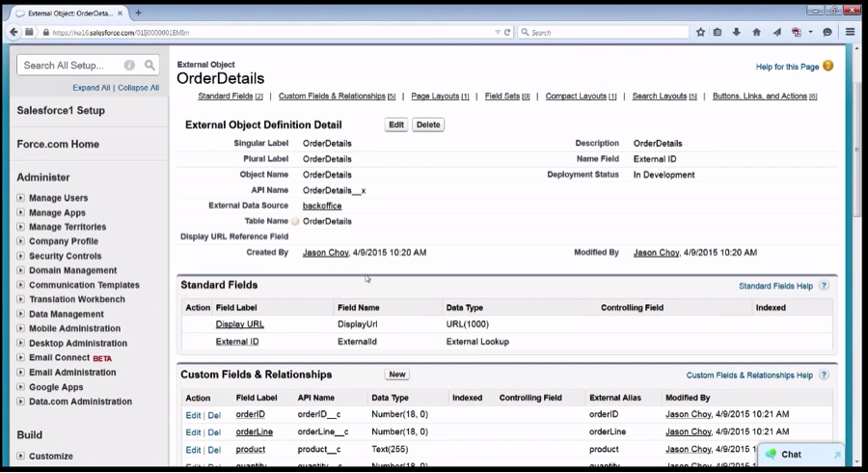This screenshot has height=473, width=868.
Task: Expand Domain Management section
Action: 20,270
